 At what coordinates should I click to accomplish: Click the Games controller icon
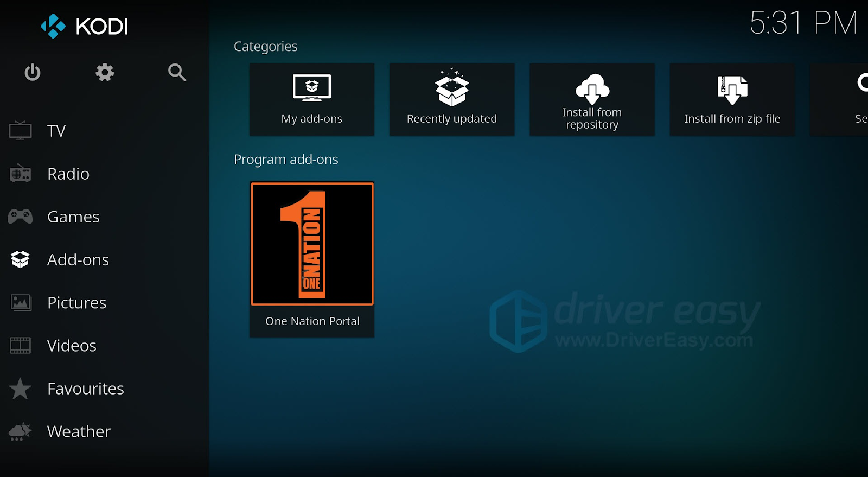[x=20, y=217]
